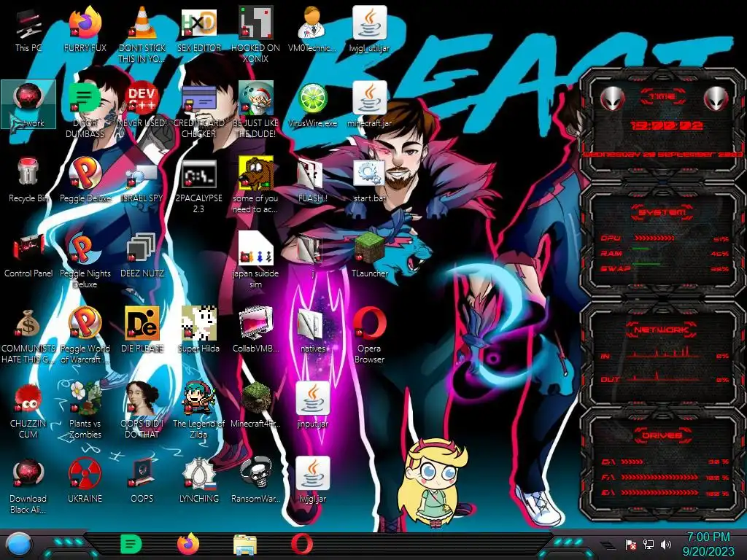Launch Firefox from the taskbar

188,544
